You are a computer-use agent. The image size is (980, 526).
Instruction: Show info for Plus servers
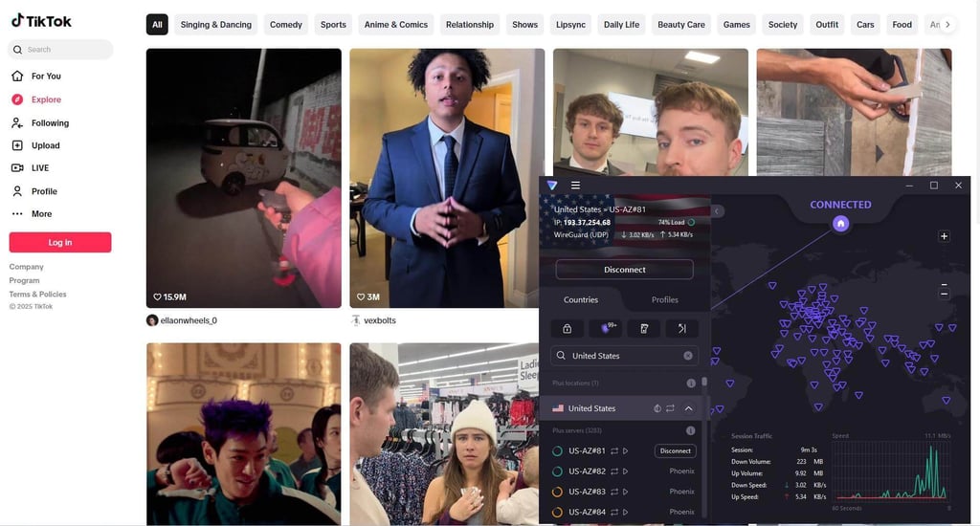[691, 430]
